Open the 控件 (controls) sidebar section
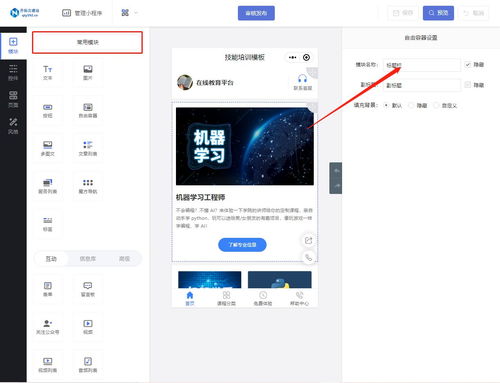The image size is (500, 383). (13, 73)
